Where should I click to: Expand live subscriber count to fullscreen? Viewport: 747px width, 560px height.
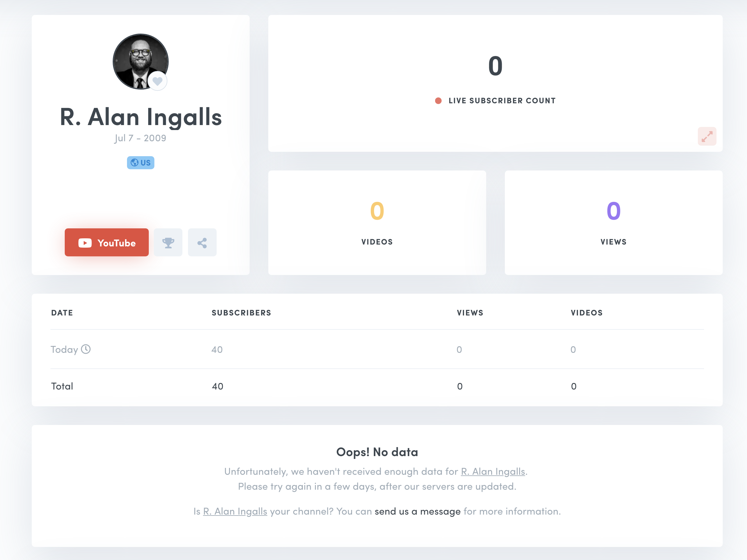coord(707,136)
